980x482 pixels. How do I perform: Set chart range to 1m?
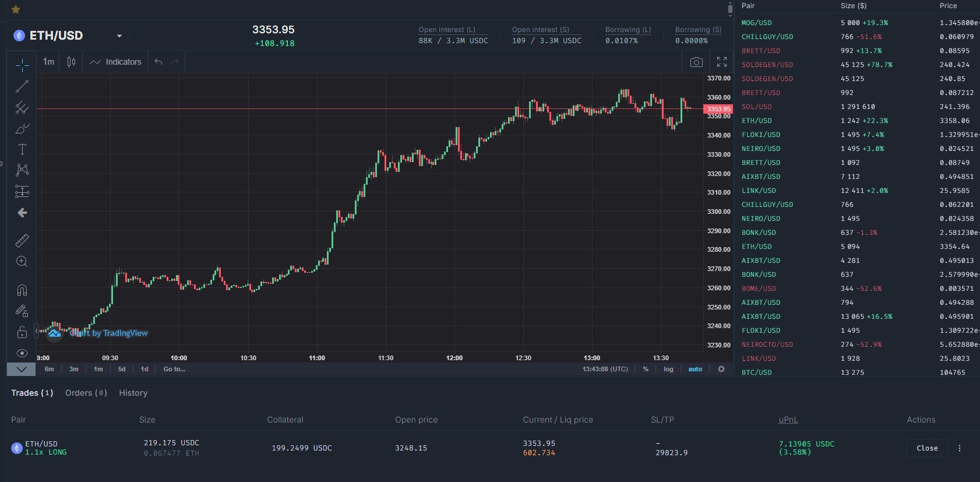pyautogui.click(x=98, y=369)
